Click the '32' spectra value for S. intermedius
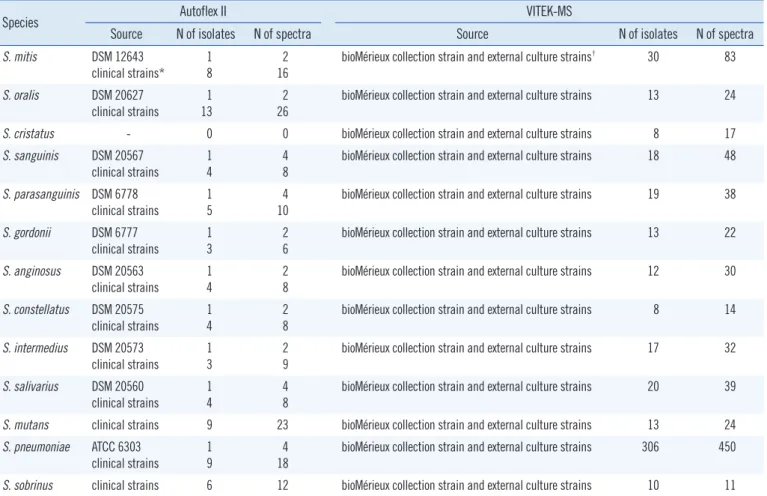Viewport: 767px width, 496px height. [x=730, y=348]
